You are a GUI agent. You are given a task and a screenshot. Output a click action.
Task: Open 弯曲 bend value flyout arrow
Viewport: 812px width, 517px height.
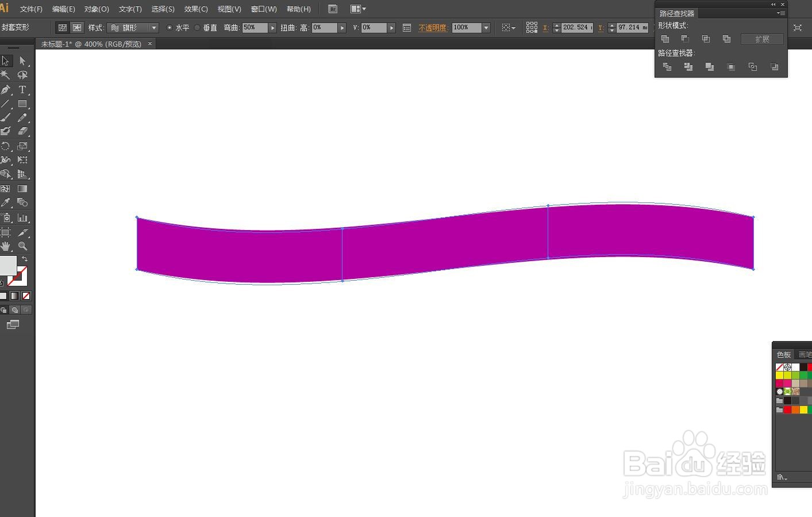click(x=273, y=28)
